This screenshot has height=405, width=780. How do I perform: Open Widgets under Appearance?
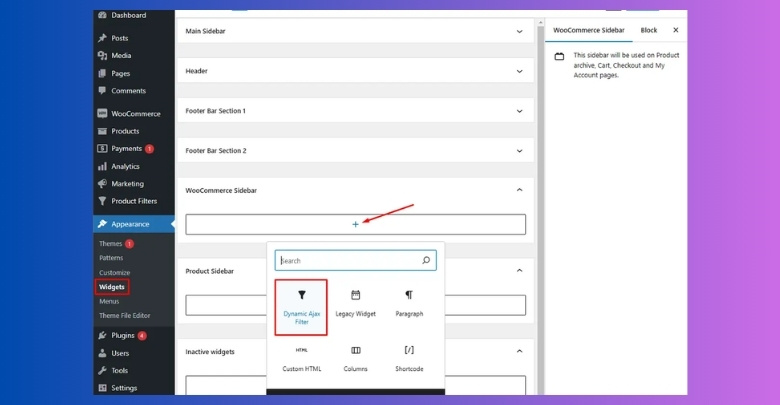[x=112, y=287]
